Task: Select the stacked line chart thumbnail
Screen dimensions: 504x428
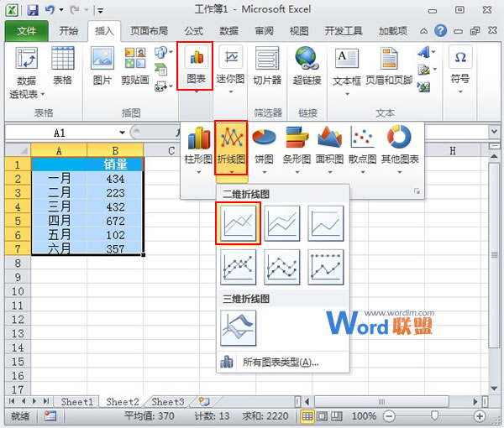Action: click(282, 223)
